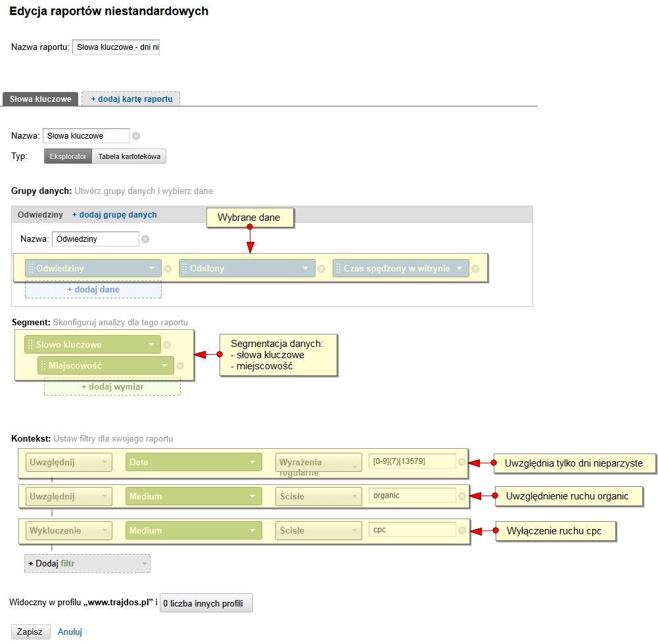Remove the Odwiedziny metric with its X icon
658x644 pixels.
pyautogui.click(x=168, y=269)
